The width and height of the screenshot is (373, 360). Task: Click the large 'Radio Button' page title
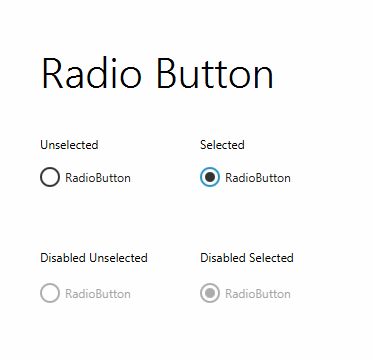(x=157, y=73)
